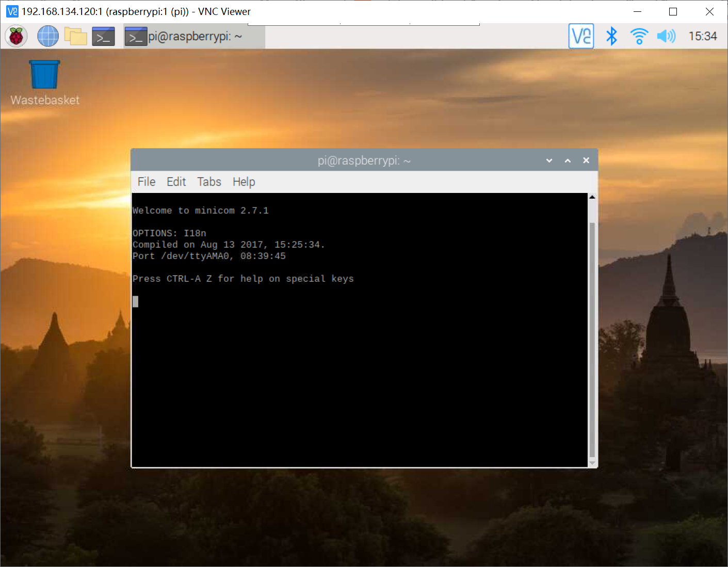The height and width of the screenshot is (567, 728).
Task: Click the 'OPTIONS: I18n' line
Action: (169, 233)
